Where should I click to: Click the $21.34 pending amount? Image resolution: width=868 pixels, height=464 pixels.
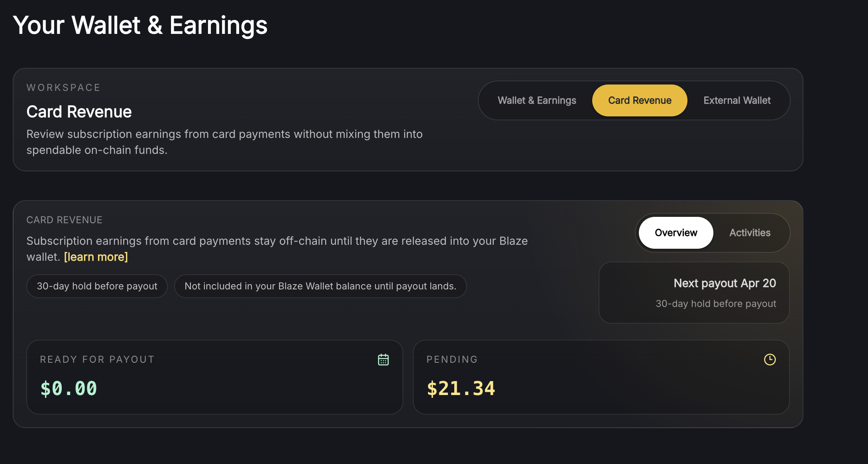click(461, 389)
